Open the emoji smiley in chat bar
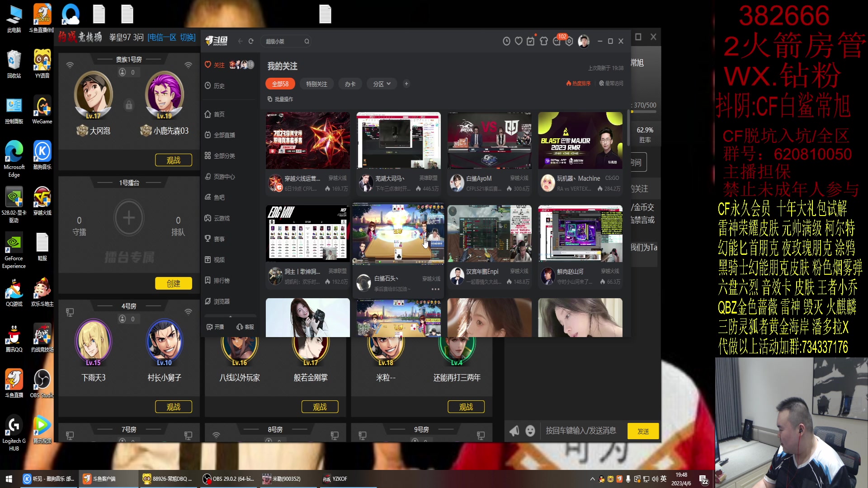The image size is (868, 488). click(530, 431)
